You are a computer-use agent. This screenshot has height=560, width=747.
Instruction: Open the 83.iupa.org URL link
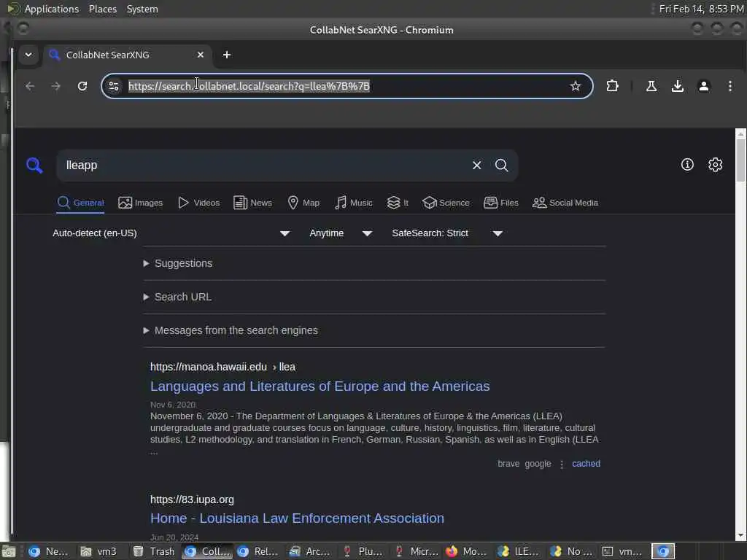(192, 499)
